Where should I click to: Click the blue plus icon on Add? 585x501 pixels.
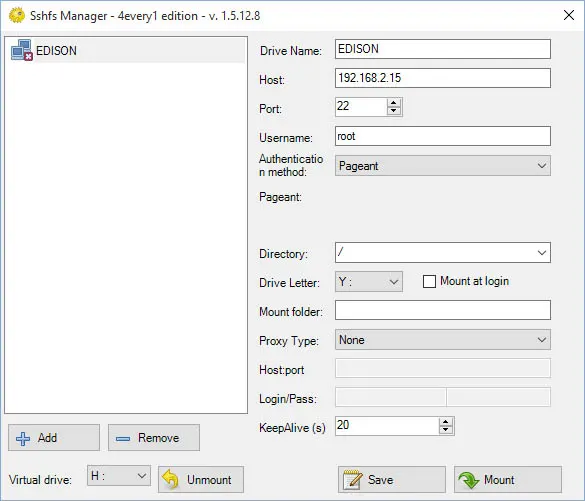pos(23,439)
